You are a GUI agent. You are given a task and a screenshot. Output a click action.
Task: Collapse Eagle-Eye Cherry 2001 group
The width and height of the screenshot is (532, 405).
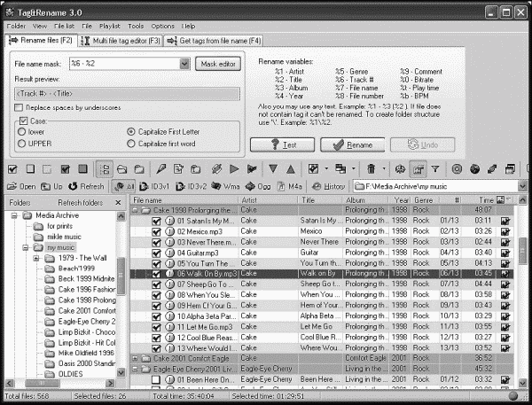[x=135, y=369]
